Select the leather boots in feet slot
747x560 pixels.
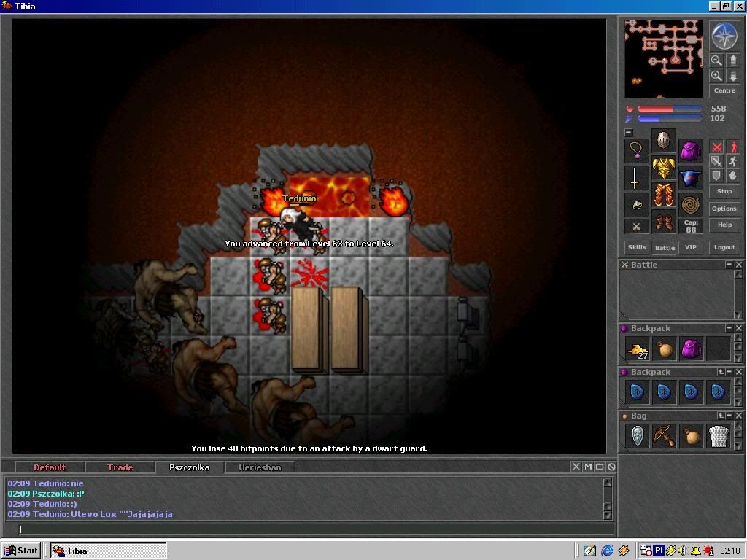[663, 222]
